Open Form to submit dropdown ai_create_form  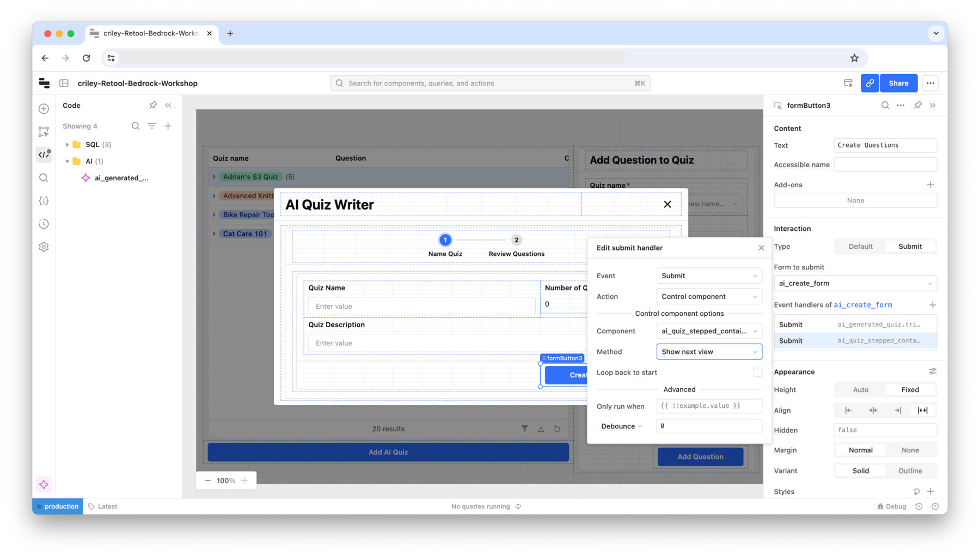[855, 283]
